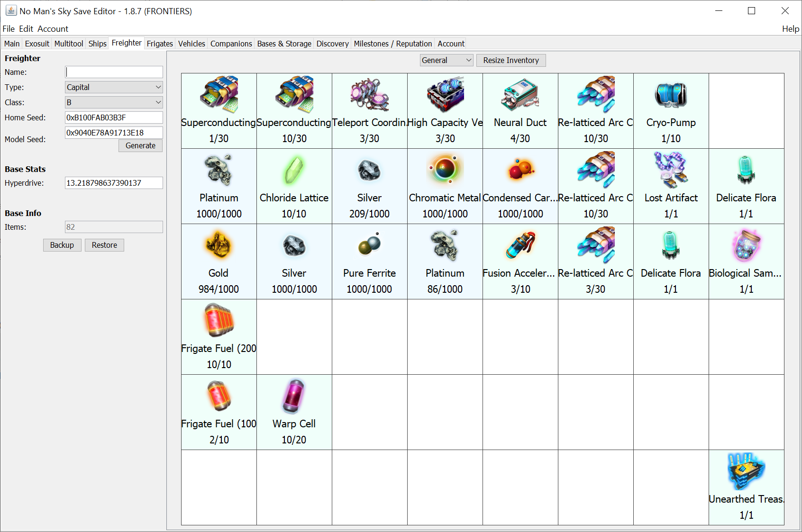Open the Edit menu
Screen dimensions: 802x532
point(26,29)
